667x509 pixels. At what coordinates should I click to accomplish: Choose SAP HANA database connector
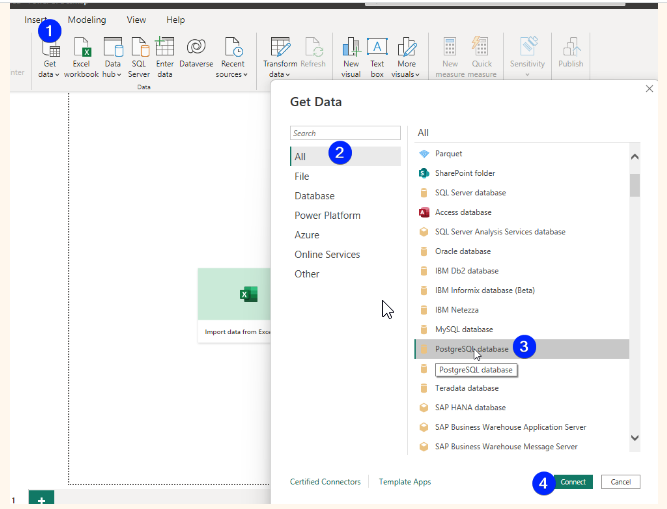522,407
